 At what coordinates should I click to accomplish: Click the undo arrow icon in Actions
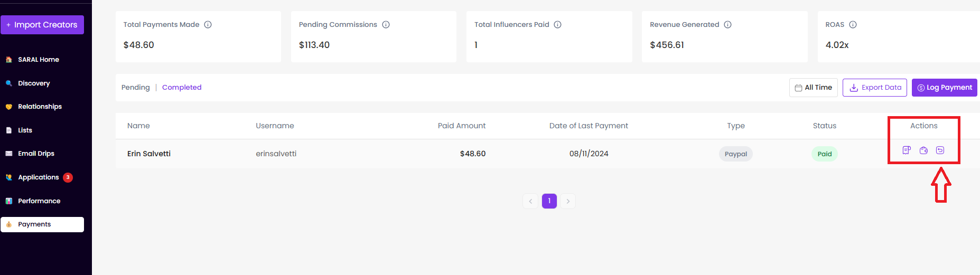pyautogui.click(x=940, y=150)
